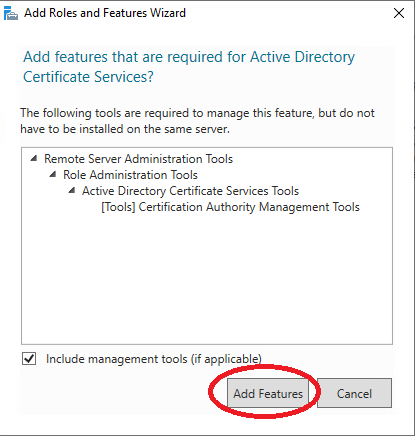Confirm with the Add Features button
This screenshot has width=415, height=436.
pos(268,393)
